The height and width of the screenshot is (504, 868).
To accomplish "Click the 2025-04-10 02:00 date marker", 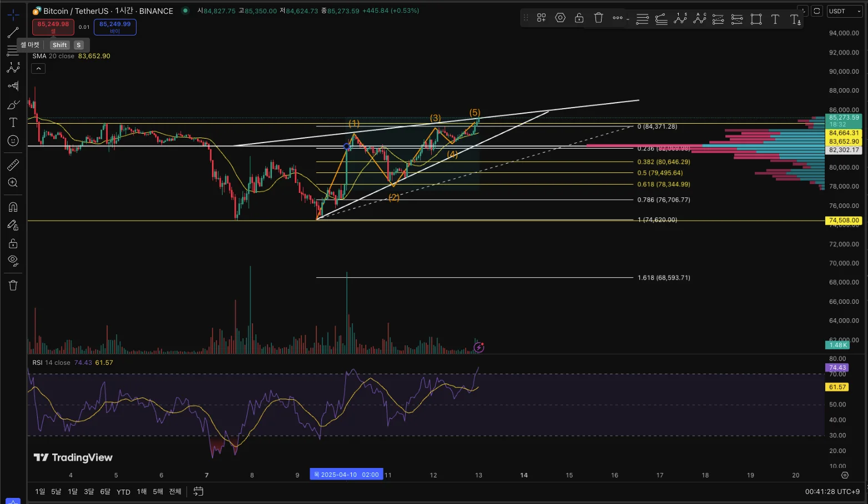I will coord(346,475).
